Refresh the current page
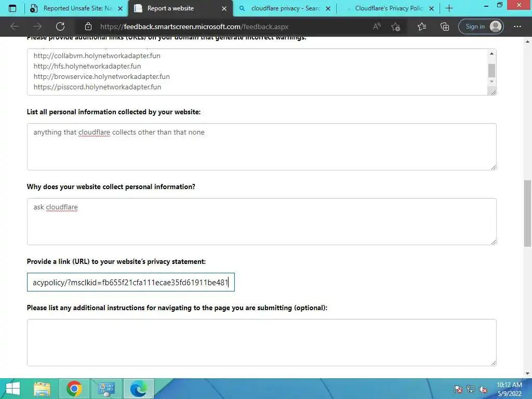Image resolution: width=532 pixels, height=399 pixels. click(x=60, y=26)
